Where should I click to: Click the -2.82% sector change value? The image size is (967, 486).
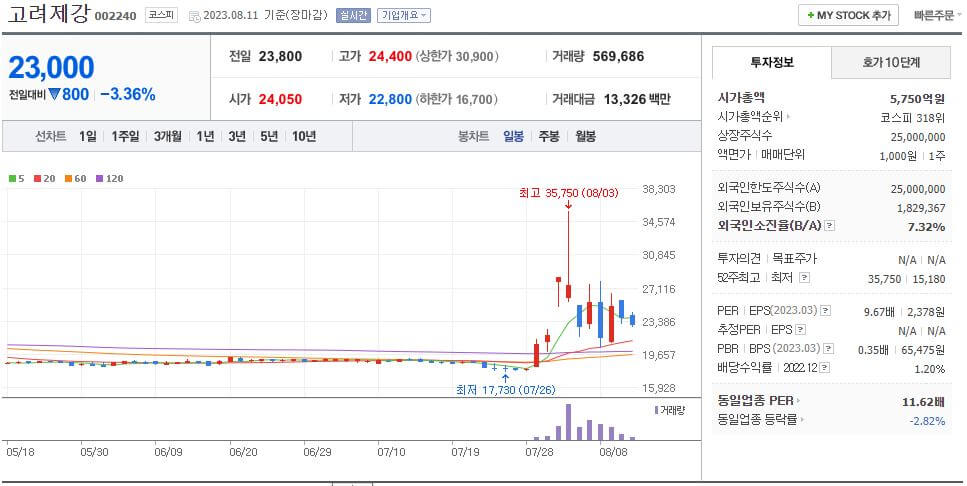(927, 421)
